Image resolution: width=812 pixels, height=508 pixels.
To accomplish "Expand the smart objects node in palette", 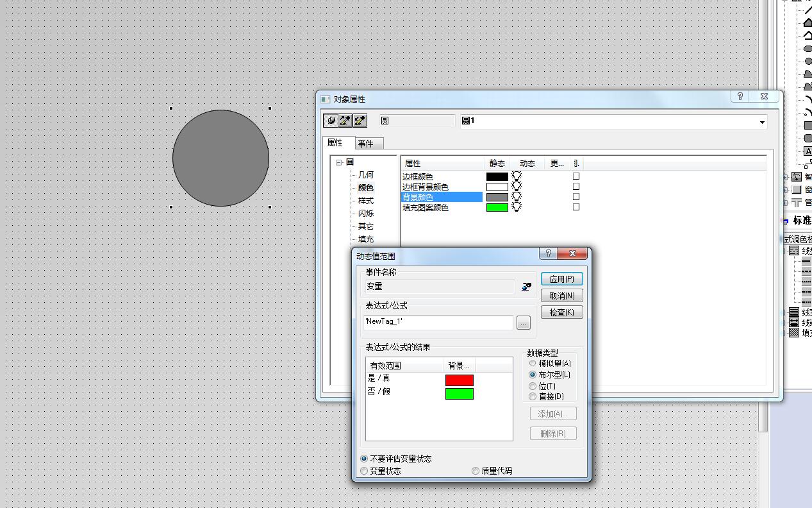I will click(786, 177).
